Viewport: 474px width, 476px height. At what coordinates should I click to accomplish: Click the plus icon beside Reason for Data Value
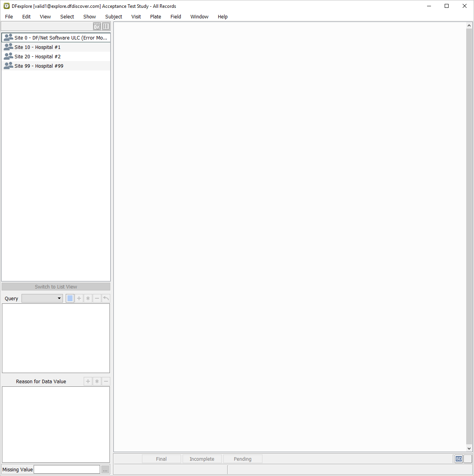pyautogui.click(x=88, y=381)
